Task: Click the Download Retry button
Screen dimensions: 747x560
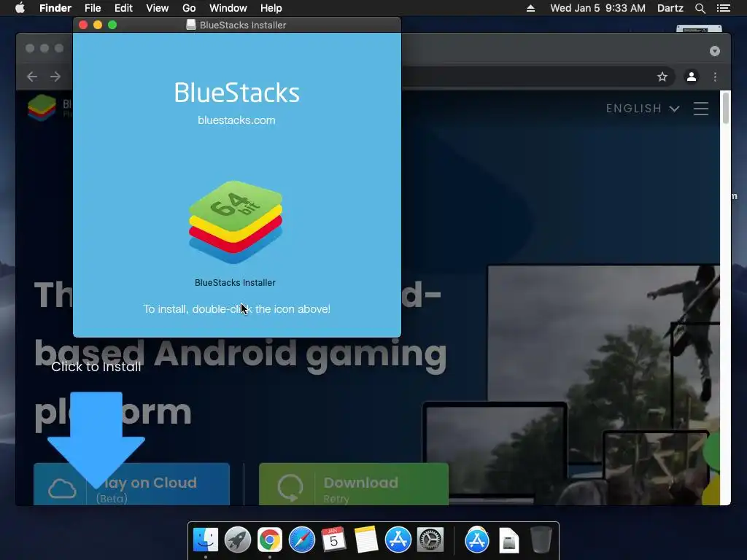Action: coord(354,484)
